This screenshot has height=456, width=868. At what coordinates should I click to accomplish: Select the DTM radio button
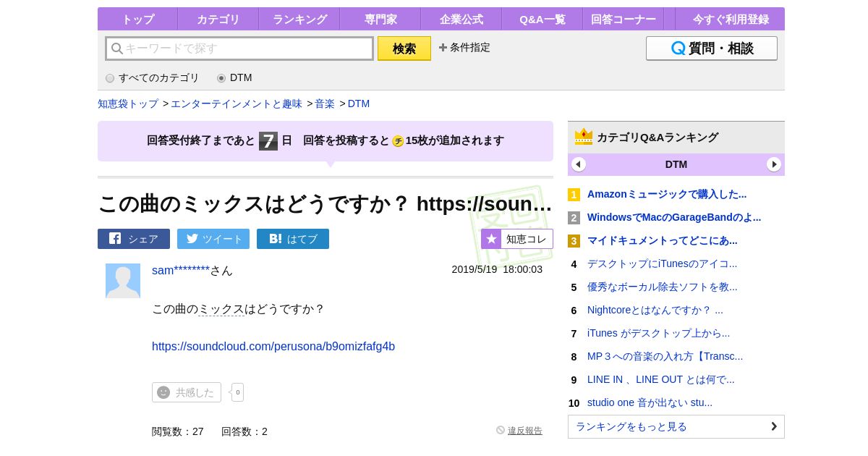(x=221, y=78)
